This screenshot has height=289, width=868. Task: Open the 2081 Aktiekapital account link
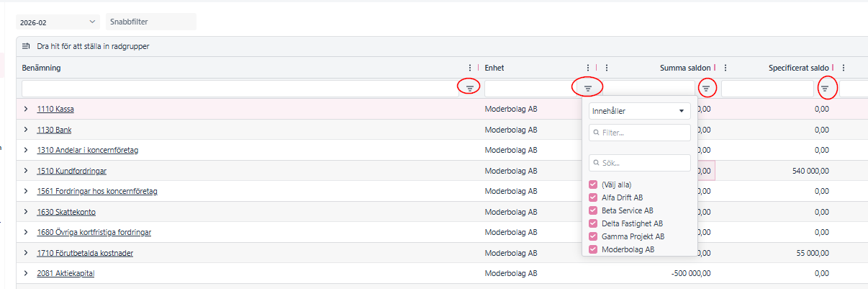pyautogui.click(x=65, y=274)
